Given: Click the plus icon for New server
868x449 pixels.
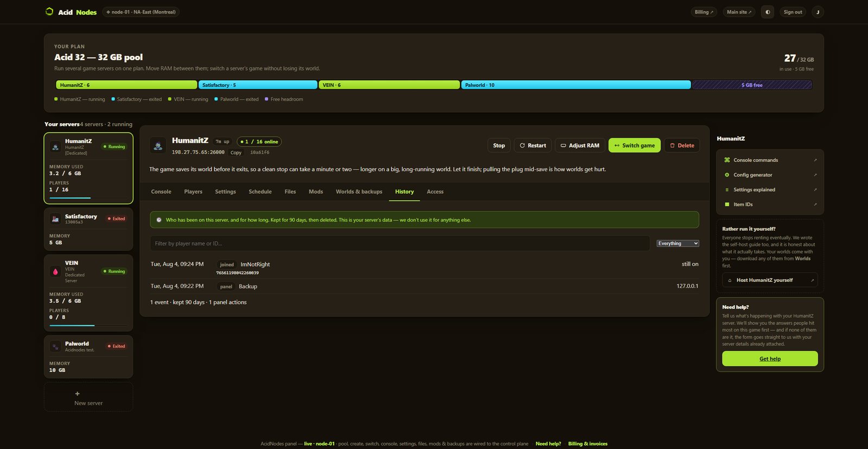Looking at the screenshot, I should [77, 394].
